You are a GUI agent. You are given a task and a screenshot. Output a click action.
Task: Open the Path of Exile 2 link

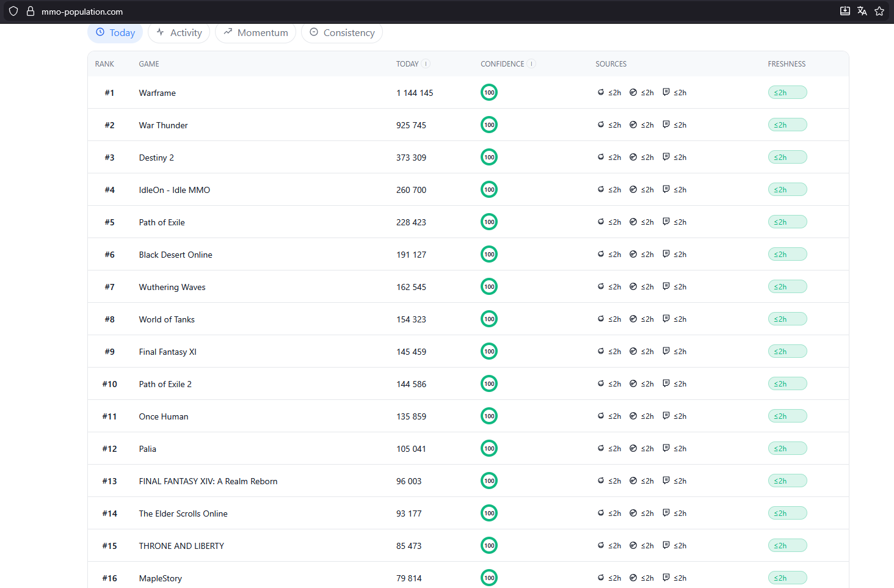pos(165,384)
